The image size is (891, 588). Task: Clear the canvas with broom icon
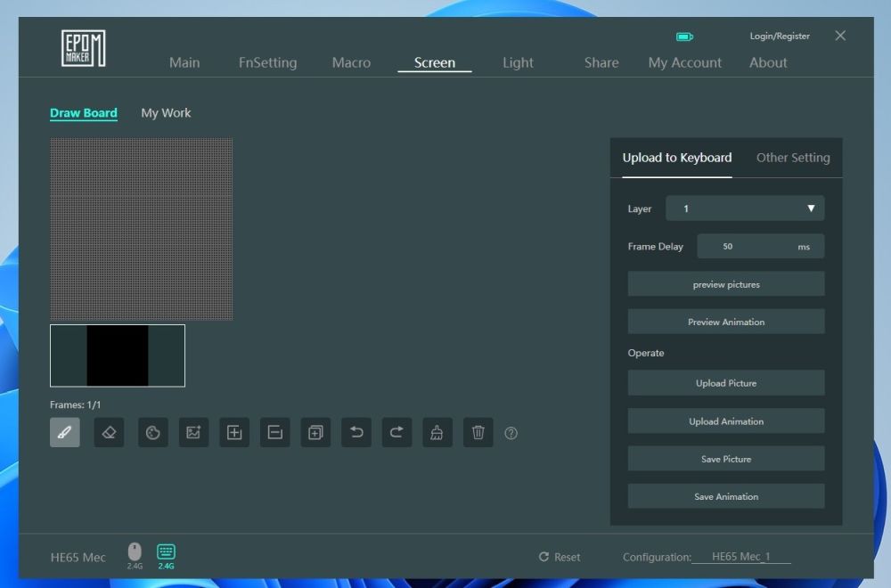point(437,432)
